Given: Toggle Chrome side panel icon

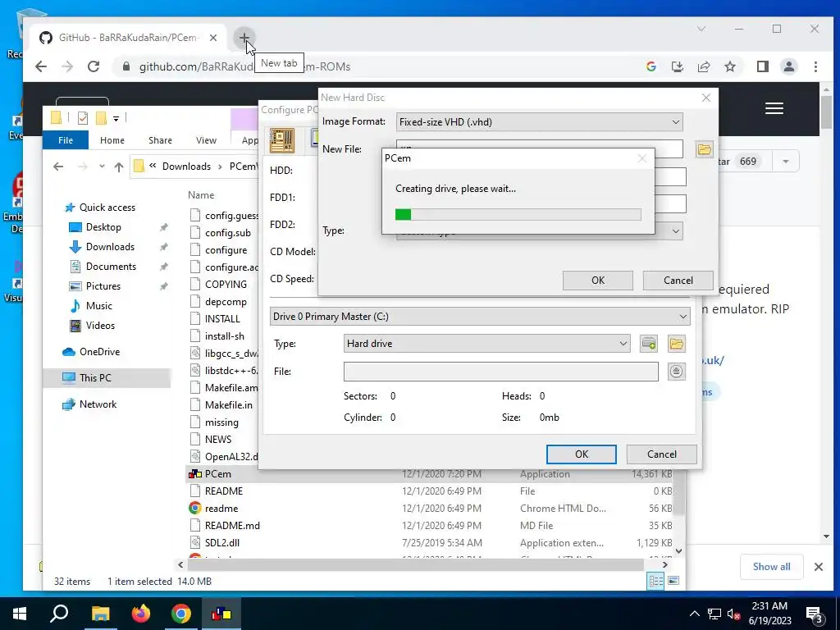Looking at the screenshot, I should [762, 66].
